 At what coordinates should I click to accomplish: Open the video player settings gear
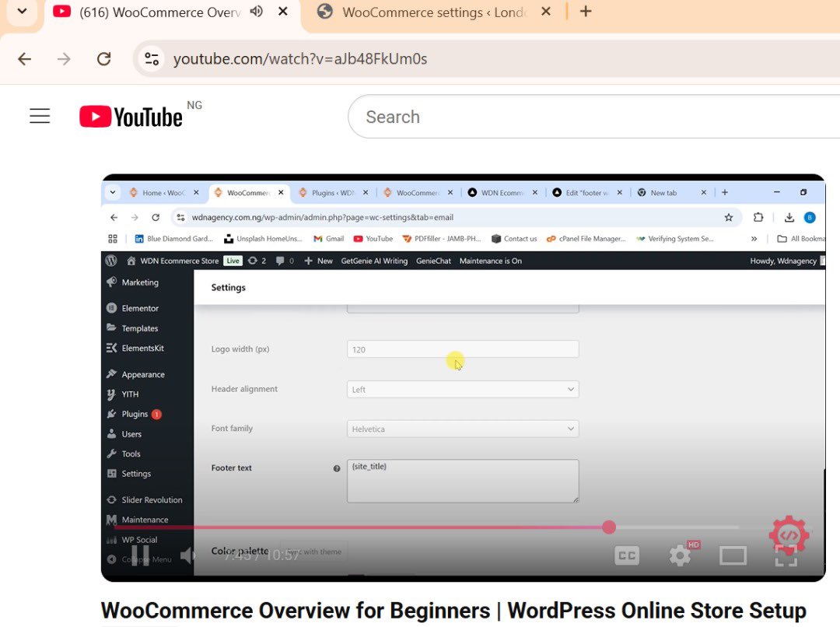(680, 555)
